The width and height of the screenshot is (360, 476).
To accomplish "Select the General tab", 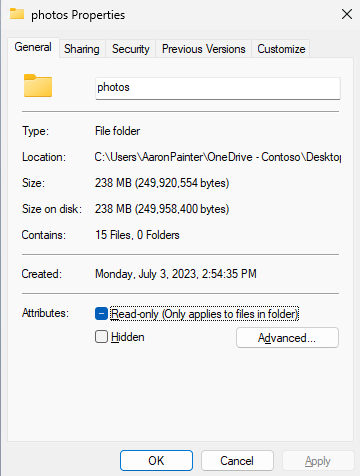I will 33,47.
